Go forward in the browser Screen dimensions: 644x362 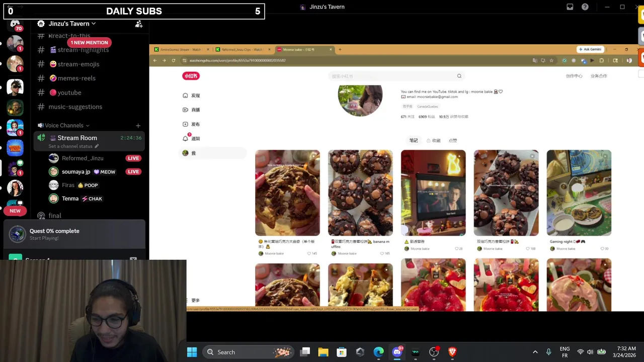164,60
